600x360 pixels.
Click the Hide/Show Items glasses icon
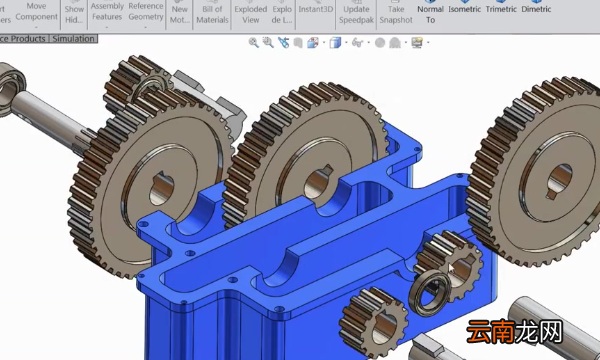(x=357, y=43)
